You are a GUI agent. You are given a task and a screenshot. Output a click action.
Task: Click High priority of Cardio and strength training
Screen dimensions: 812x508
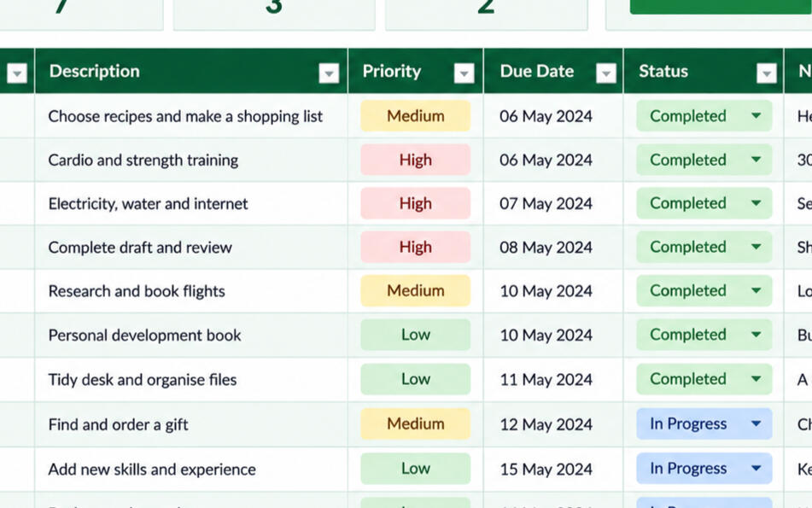[415, 160]
